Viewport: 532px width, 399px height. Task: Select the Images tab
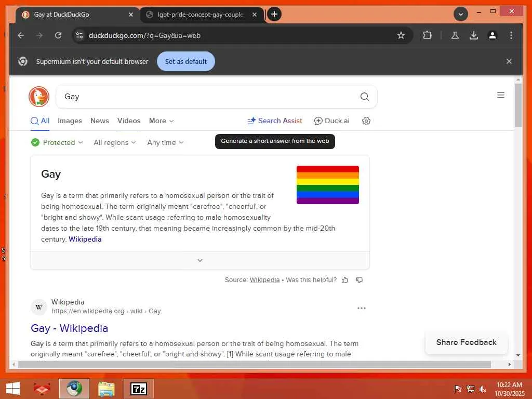[x=70, y=121]
